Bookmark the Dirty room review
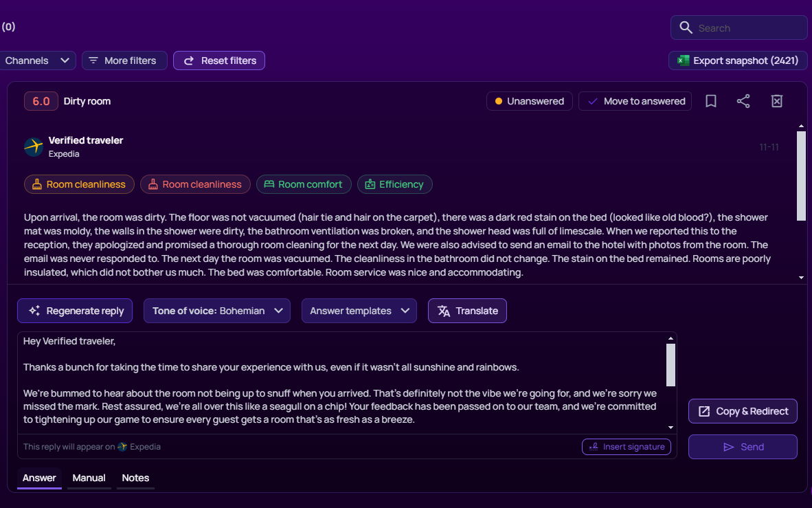The width and height of the screenshot is (812, 508). 711,101
